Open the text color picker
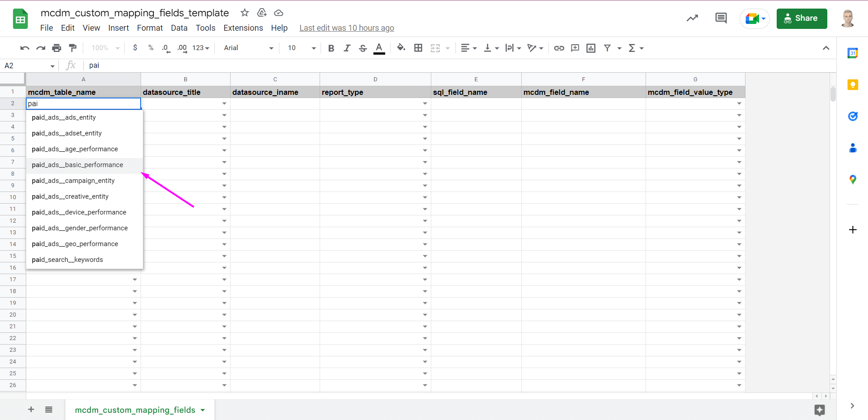Viewport: 868px width, 420px height. click(x=379, y=48)
